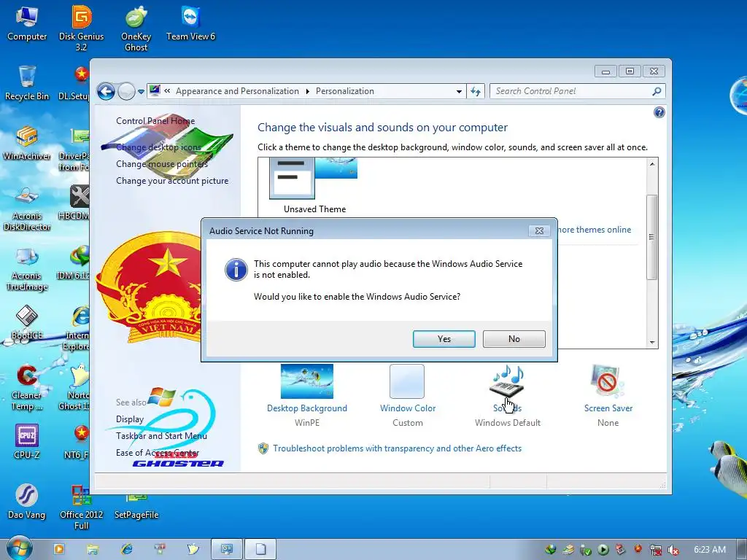Go to Control Panel Home

tap(155, 121)
